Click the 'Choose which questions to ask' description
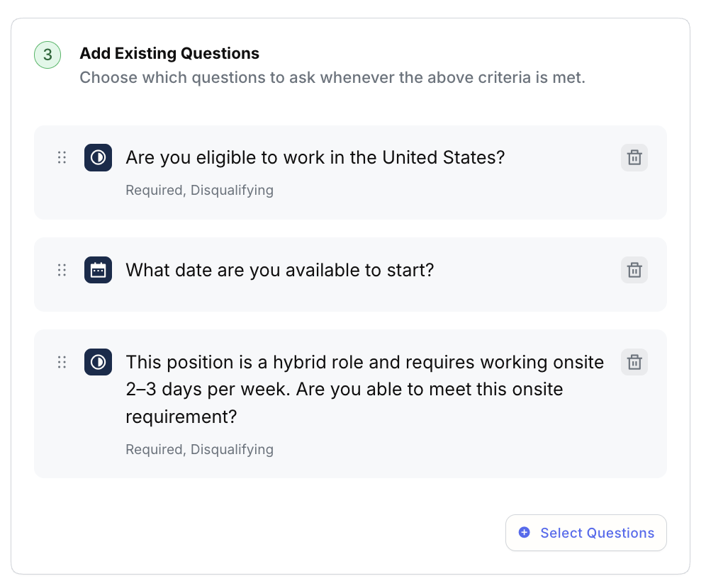This screenshot has height=588, width=706. point(332,77)
